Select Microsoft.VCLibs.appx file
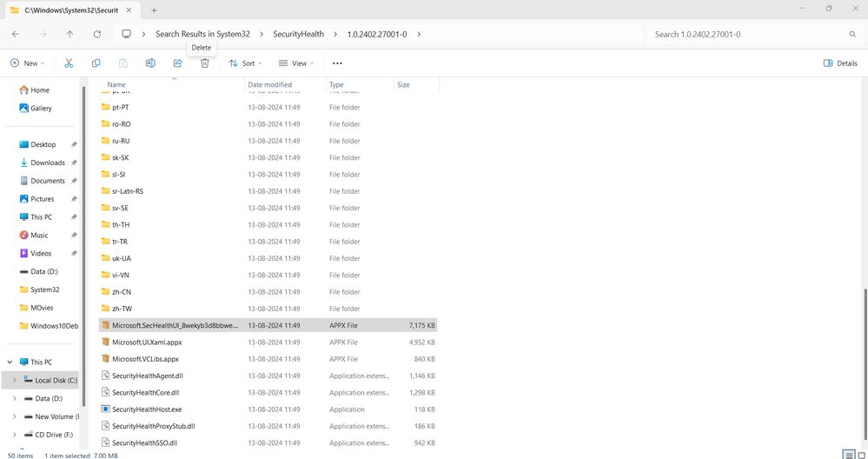Image resolution: width=868 pixels, height=459 pixels. [268, 359]
